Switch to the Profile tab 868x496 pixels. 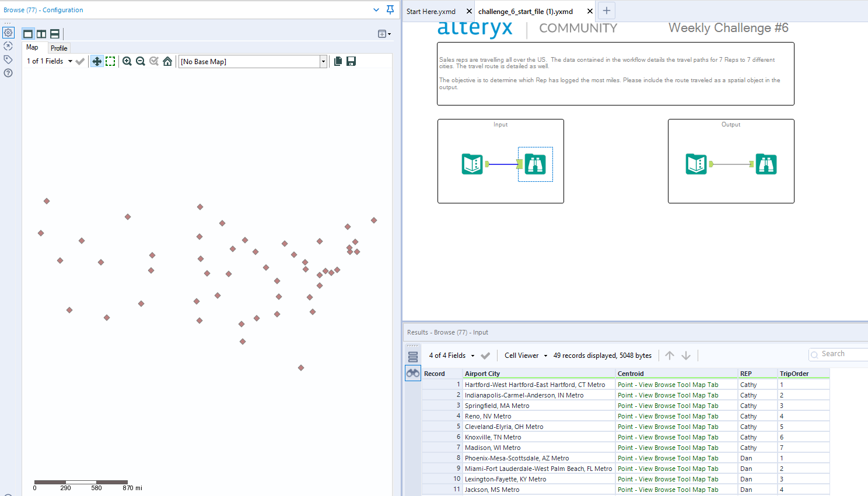(x=59, y=48)
